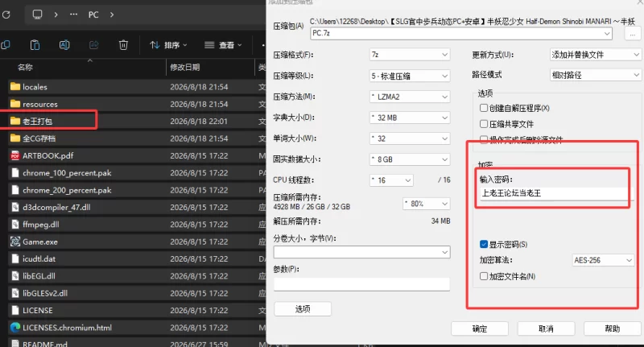
Task: Click the icon of ffmpeg.dll
Action: pyautogui.click(x=15, y=225)
